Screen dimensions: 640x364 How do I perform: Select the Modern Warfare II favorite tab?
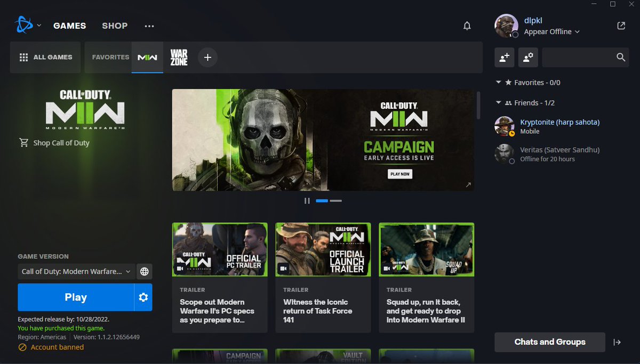(x=147, y=57)
